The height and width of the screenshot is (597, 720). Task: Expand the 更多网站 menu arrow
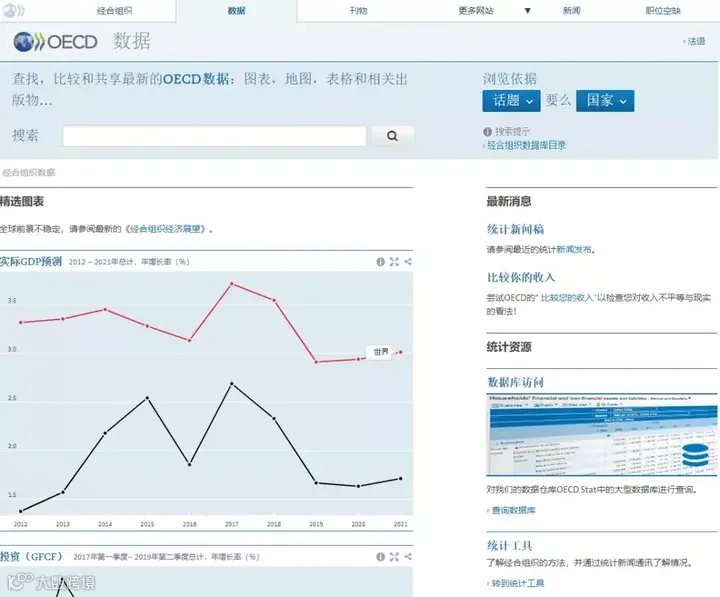(x=528, y=11)
